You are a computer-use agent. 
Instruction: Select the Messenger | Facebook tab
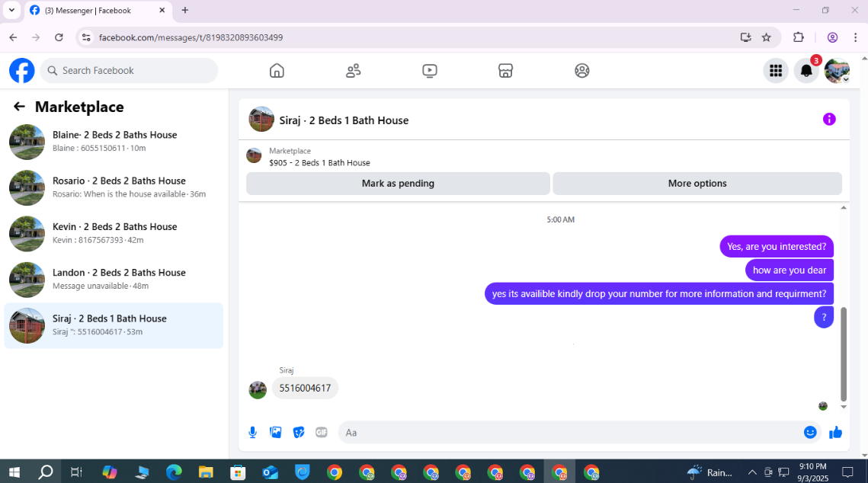pyautogui.click(x=98, y=11)
